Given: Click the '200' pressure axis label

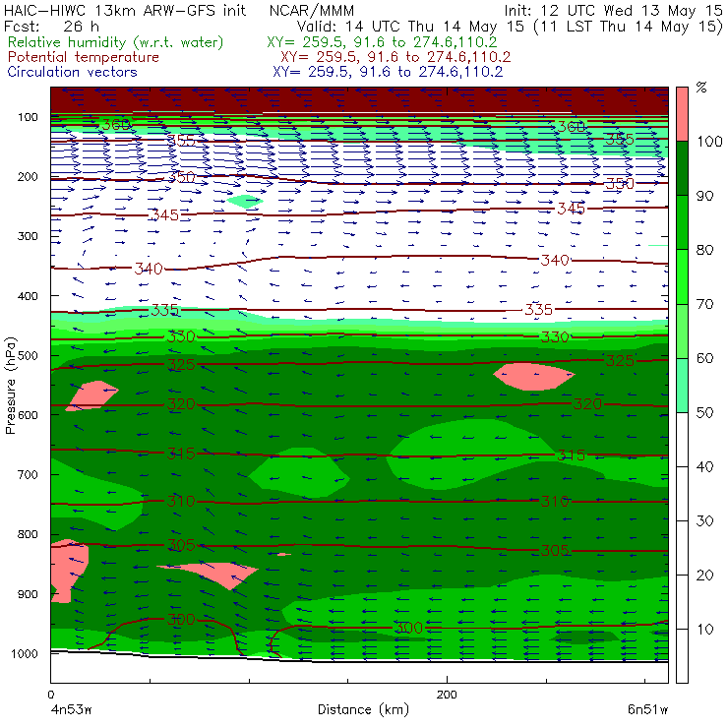Looking at the screenshot, I should 28,176.
